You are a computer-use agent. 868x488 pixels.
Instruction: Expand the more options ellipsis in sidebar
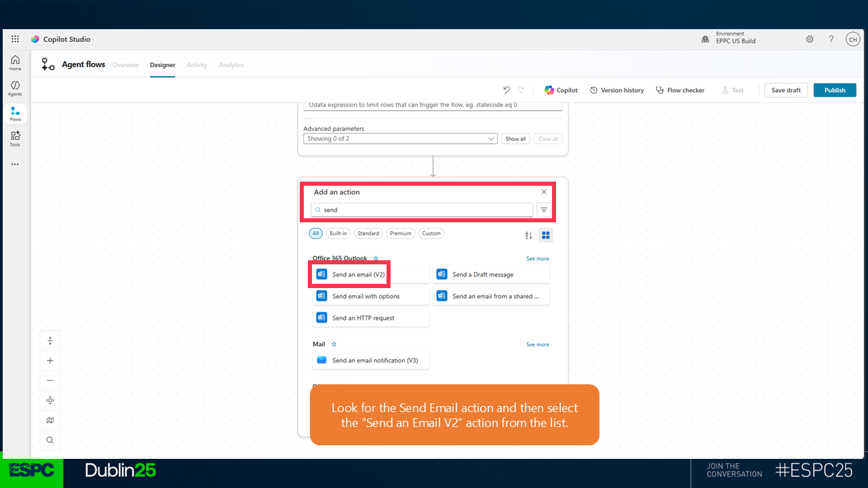click(15, 164)
